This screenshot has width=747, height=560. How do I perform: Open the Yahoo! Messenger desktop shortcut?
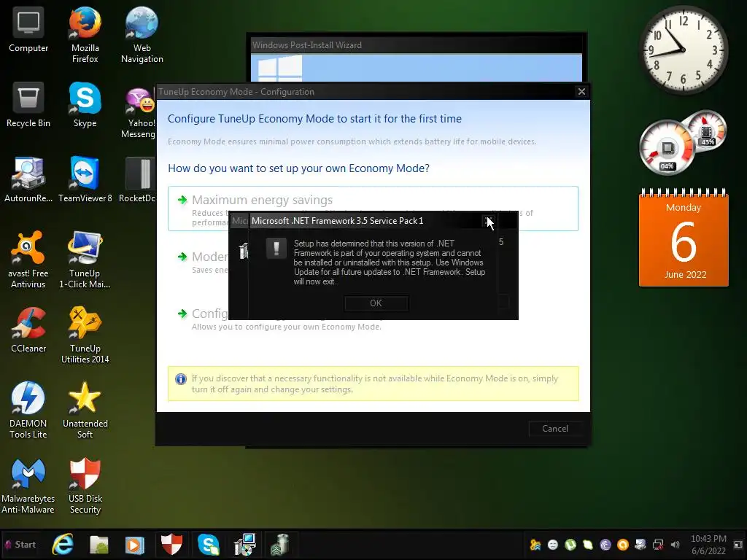(x=139, y=112)
